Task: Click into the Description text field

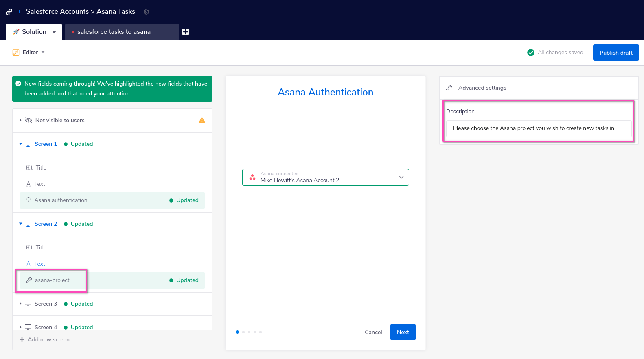Action: (539, 128)
